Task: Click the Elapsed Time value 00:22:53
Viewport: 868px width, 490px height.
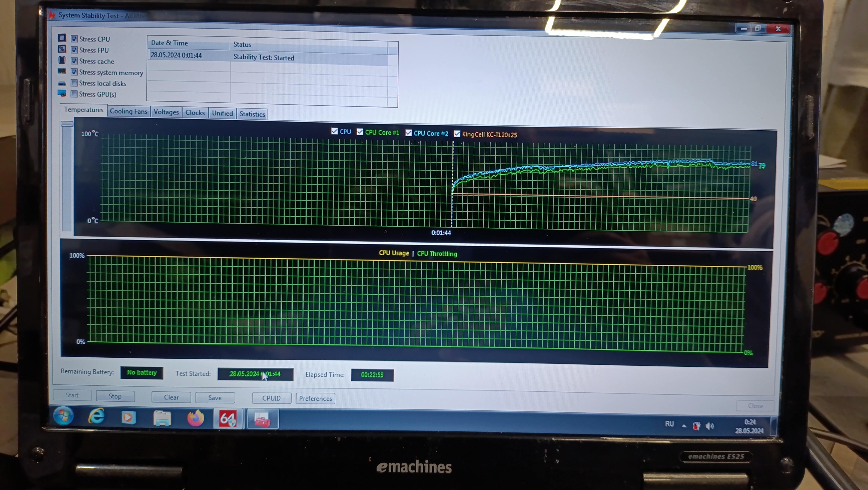Action: coord(372,375)
